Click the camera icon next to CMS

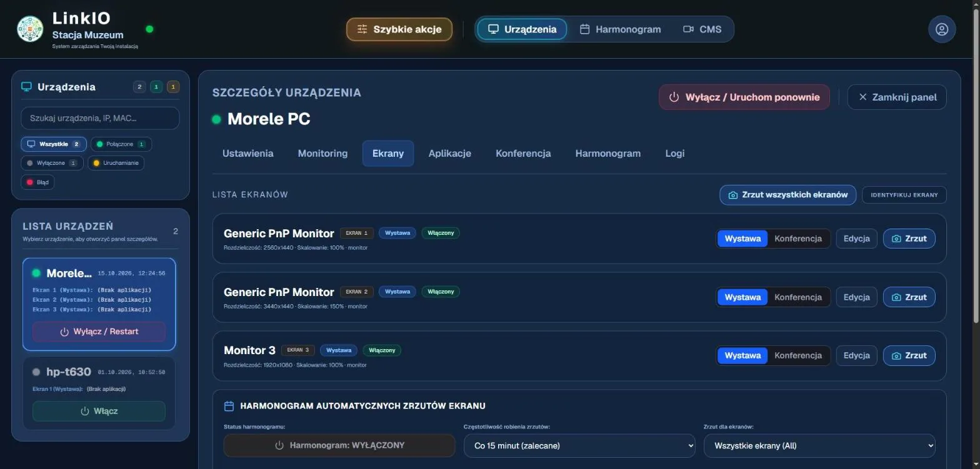[688, 29]
